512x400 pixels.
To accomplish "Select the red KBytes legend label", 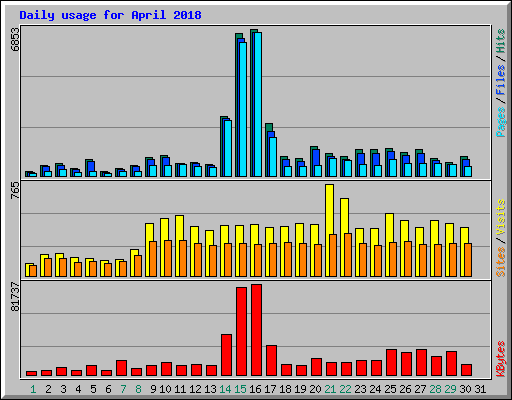I will tap(500, 359).
